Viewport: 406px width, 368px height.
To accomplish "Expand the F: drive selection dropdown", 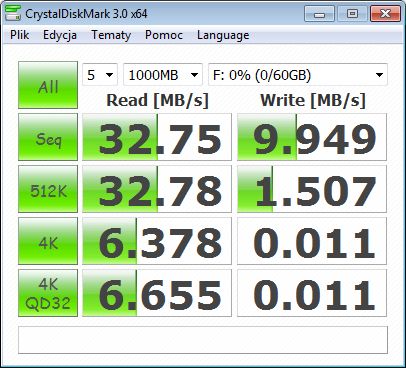I will (x=298, y=75).
